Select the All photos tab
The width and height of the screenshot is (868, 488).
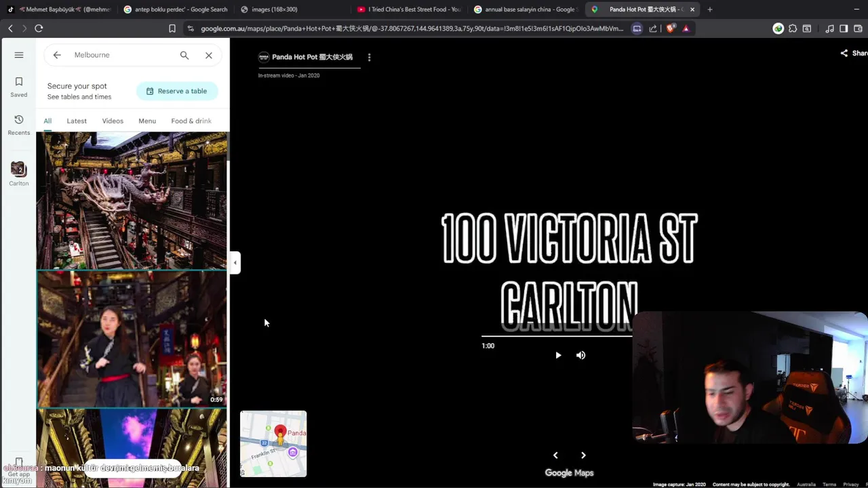tap(47, 121)
